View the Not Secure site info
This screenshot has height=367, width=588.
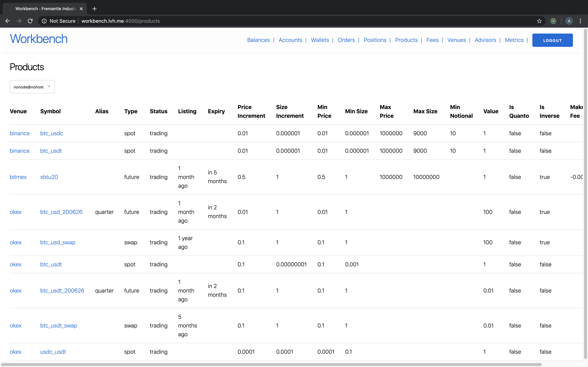(59, 21)
